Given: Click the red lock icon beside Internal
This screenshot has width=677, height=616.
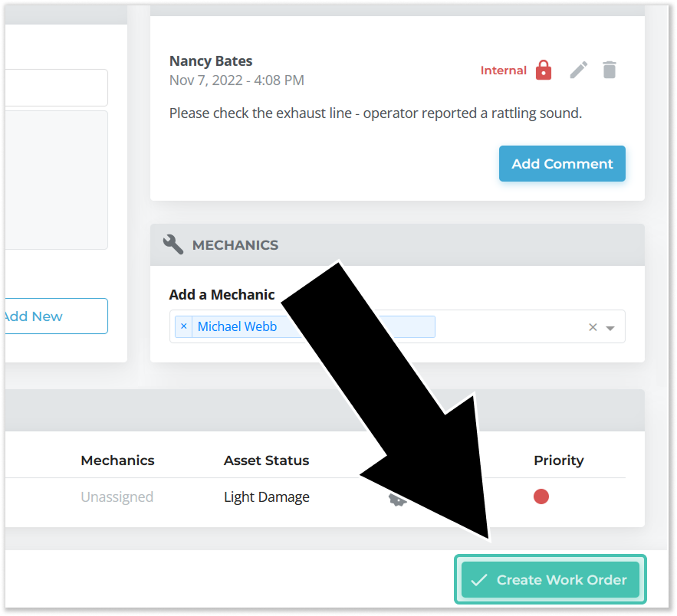Looking at the screenshot, I should [x=544, y=70].
